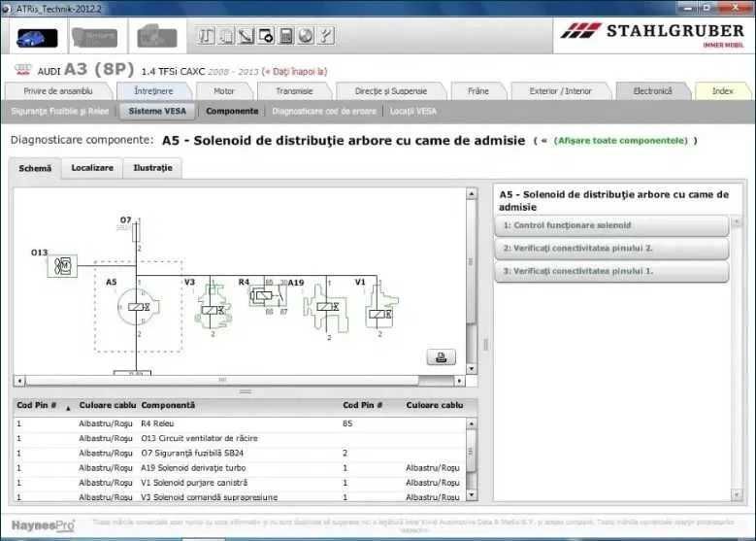The height and width of the screenshot is (541, 756).
Task: Sort by the right Cod Pin # column header
Action: click(363, 405)
